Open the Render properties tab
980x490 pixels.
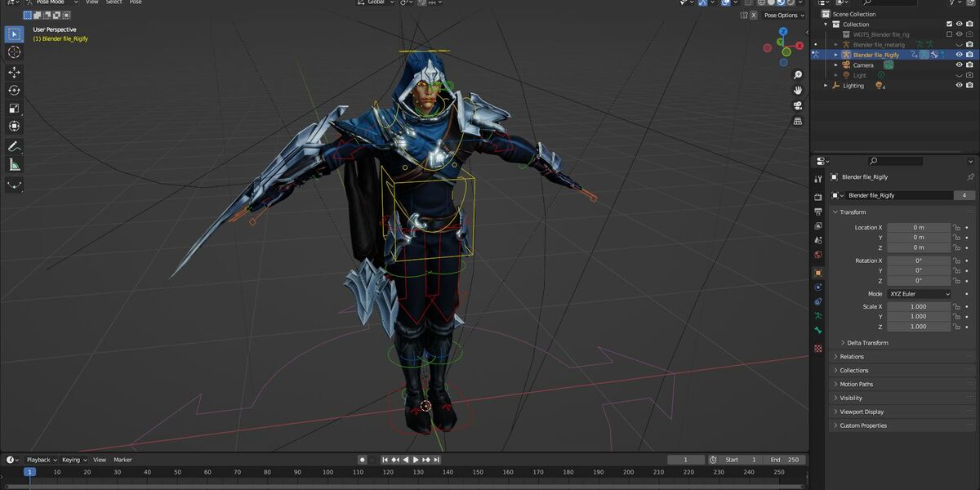tap(818, 197)
